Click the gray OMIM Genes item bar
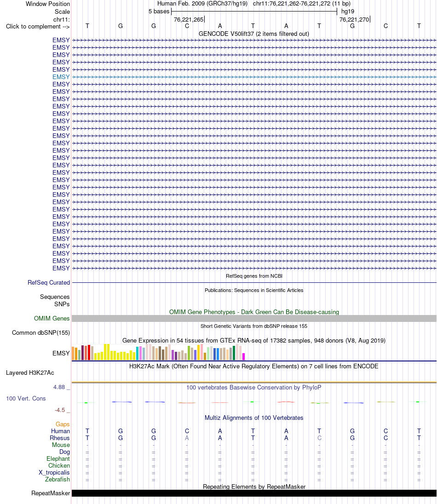This screenshot has width=437, height=504. 254,319
